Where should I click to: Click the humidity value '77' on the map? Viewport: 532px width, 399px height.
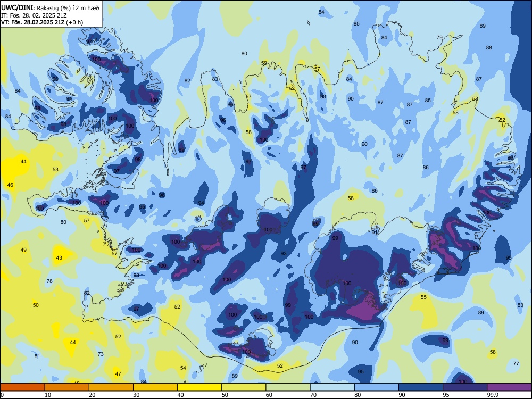click(516, 364)
